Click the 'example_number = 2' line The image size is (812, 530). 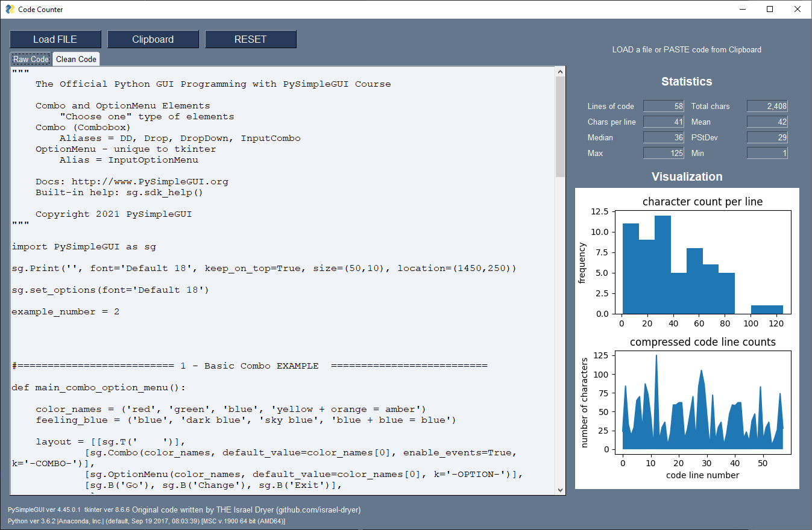coord(66,311)
